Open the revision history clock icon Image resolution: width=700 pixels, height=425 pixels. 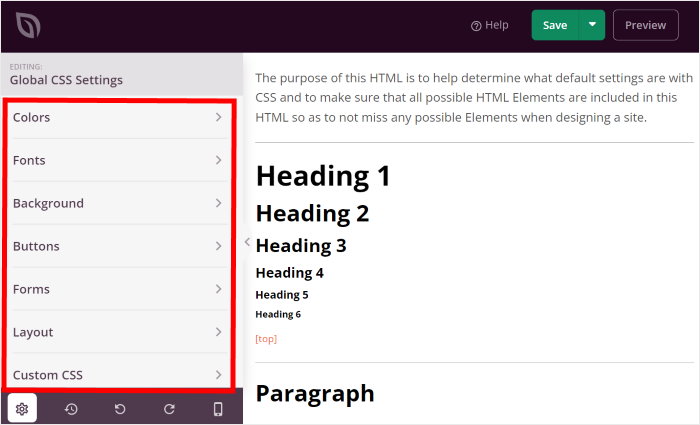(x=71, y=409)
